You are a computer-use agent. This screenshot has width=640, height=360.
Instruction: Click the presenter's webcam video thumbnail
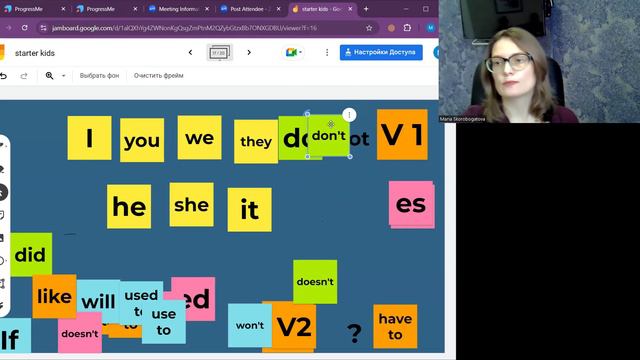(539, 61)
